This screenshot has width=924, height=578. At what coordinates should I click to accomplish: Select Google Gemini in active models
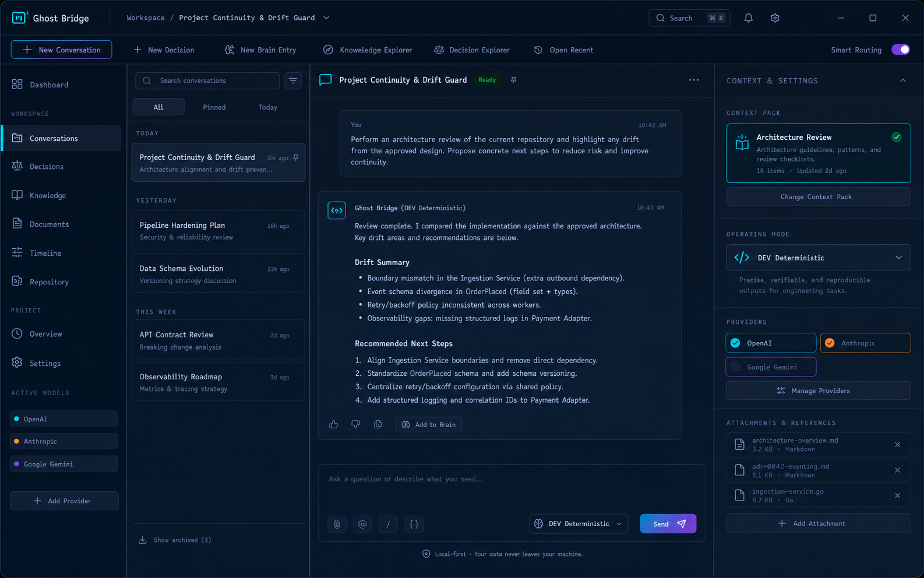click(64, 464)
